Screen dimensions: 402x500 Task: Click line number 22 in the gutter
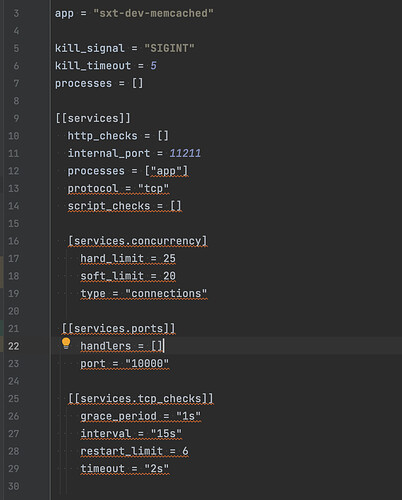(13, 346)
